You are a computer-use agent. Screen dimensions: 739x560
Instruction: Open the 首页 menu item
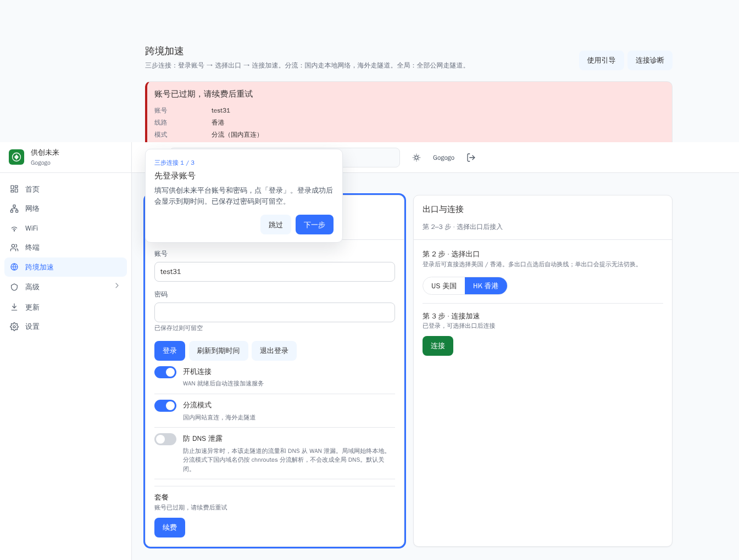click(65, 189)
